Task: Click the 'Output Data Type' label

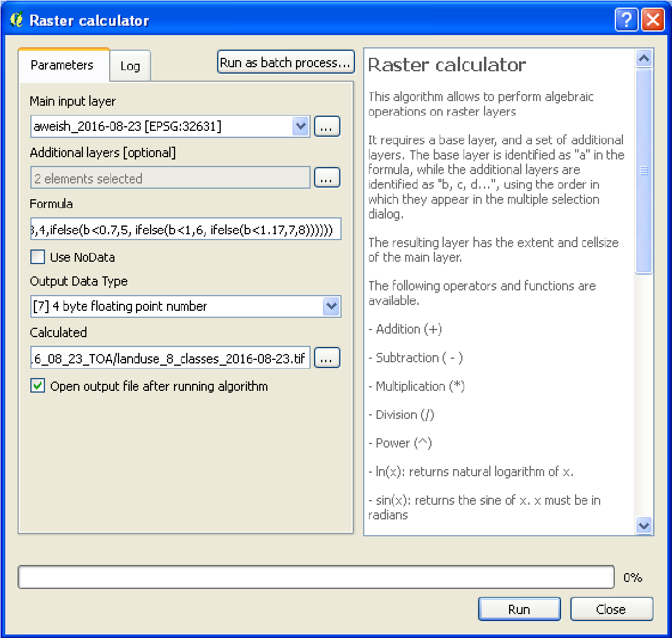Action: coord(79,281)
